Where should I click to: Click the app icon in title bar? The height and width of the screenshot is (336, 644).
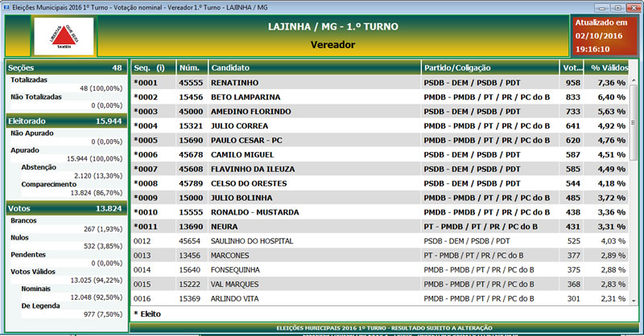(6, 7)
